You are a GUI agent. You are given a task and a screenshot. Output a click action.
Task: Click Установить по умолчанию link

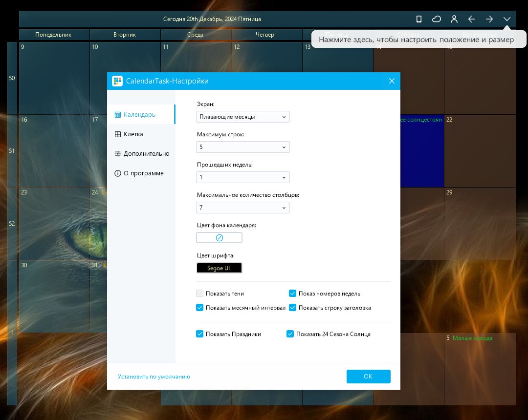154,377
